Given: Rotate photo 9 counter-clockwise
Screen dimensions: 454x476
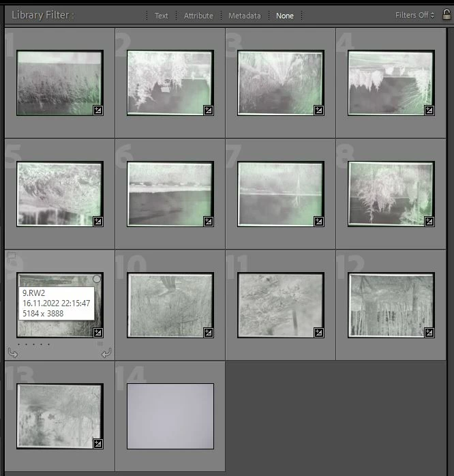Looking at the screenshot, I should coord(13,353).
